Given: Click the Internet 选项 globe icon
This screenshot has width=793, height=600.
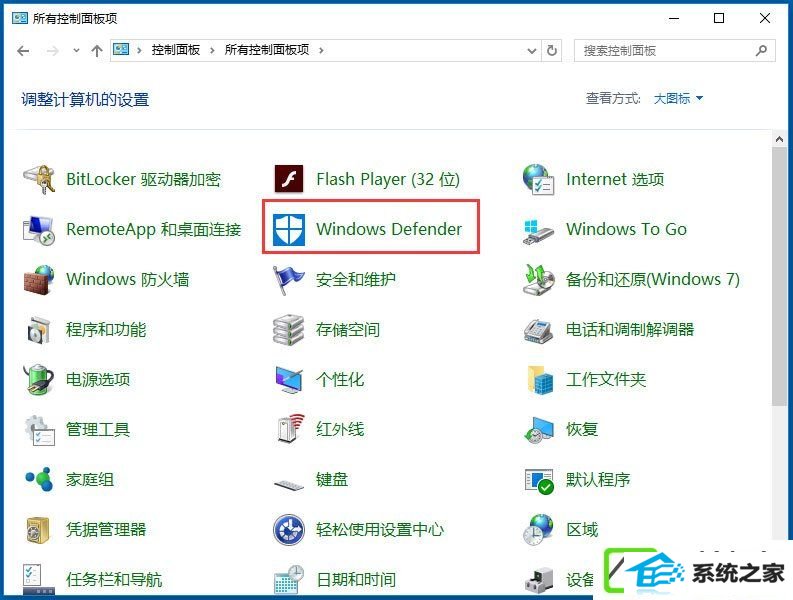Looking at the screenshot, I should [539, 179].
